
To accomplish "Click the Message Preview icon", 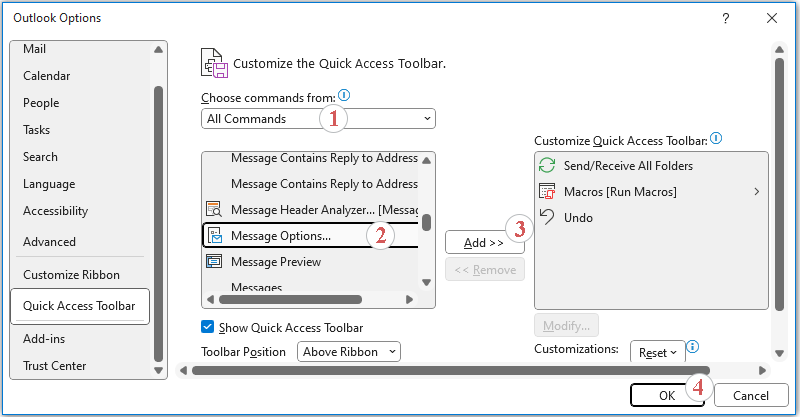I will point(214,261).
